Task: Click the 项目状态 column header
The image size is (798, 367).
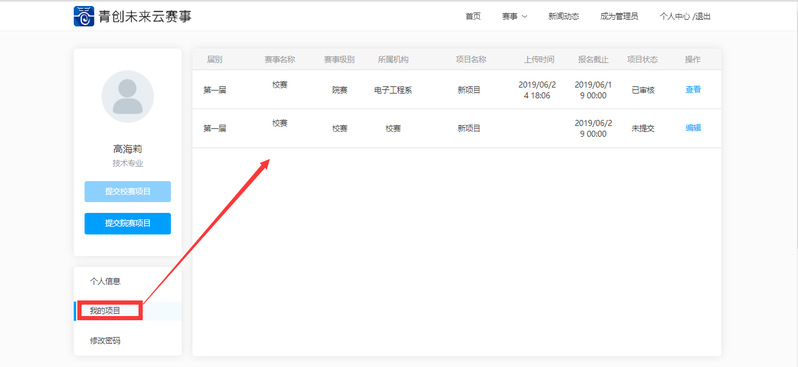Action: 642,60
